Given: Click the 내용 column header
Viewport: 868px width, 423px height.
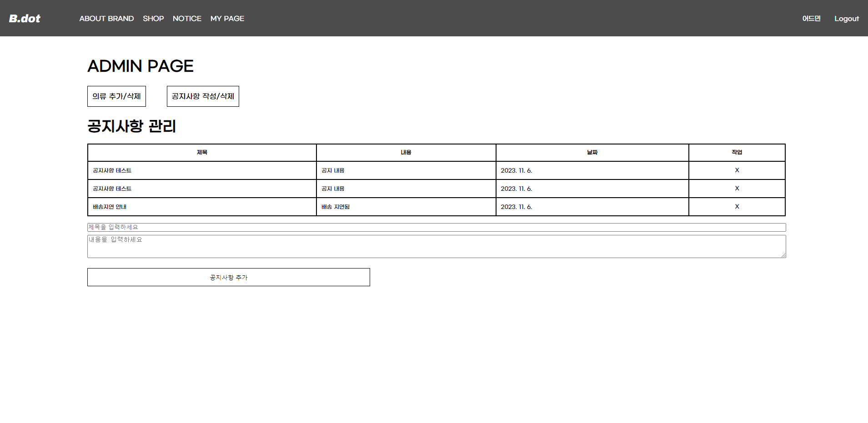Looking at the screenshot, I should click(406, 153).
